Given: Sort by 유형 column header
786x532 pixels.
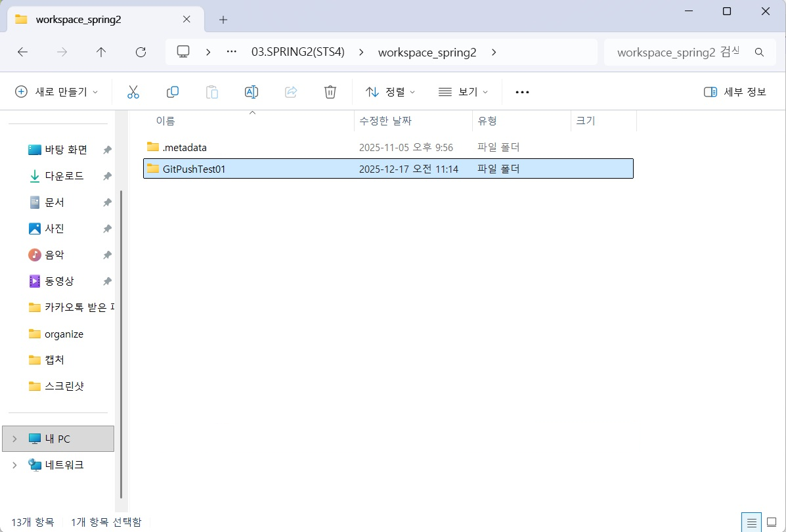Looking at the screenshot, I should click(x=522, y=121).
